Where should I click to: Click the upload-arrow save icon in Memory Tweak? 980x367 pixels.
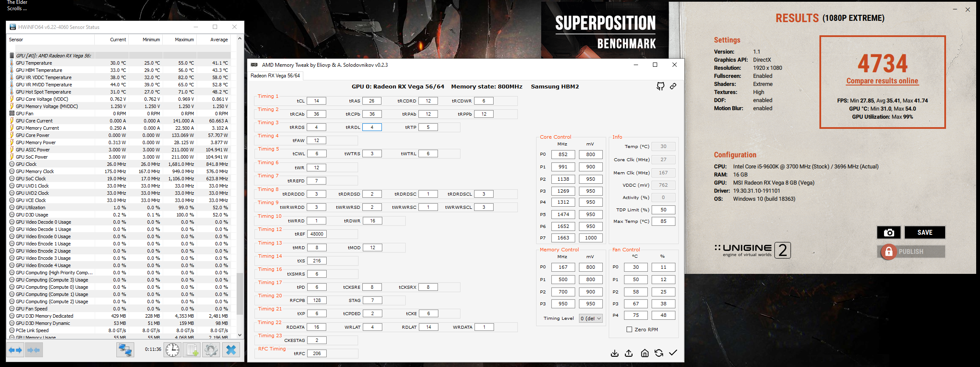tap(629, 353)
